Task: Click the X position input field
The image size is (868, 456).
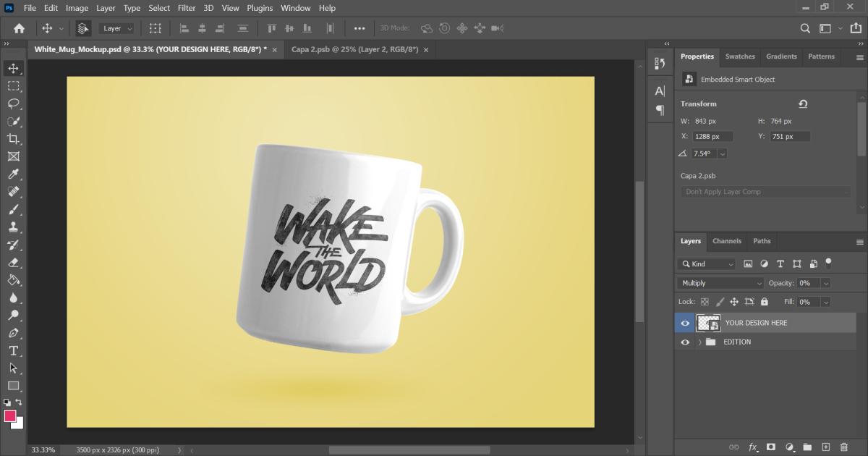Action: click(712, 136)
